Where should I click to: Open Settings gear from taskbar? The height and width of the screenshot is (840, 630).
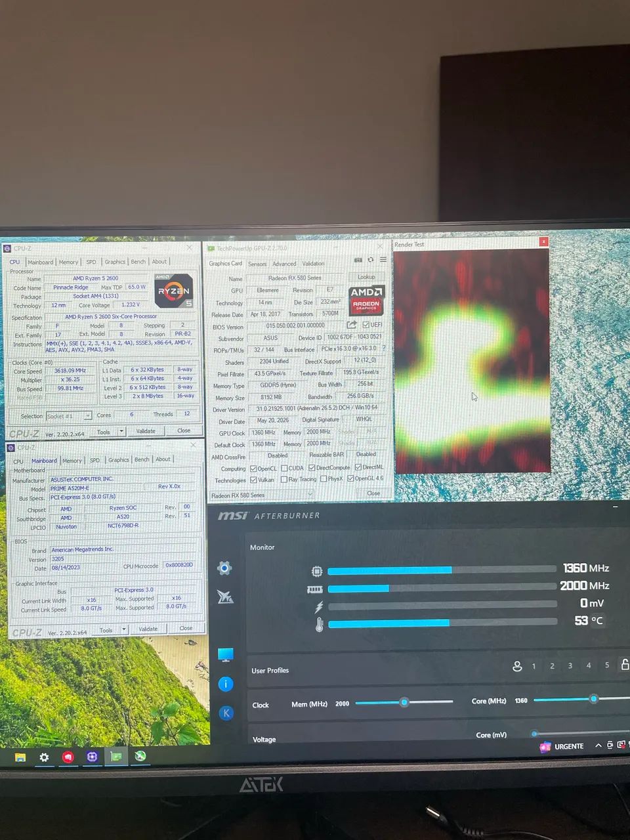[x=44, y=757]
